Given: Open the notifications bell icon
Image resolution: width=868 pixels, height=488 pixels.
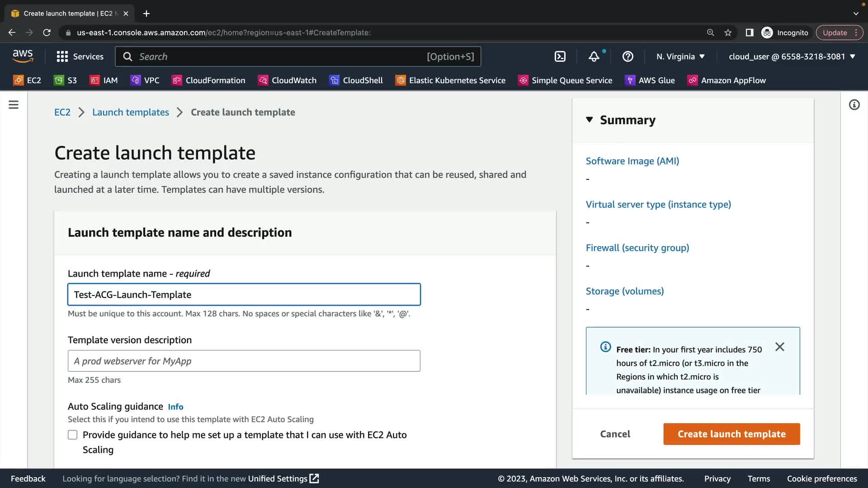Looking at the screenshot, I should (x=594, y=56).
